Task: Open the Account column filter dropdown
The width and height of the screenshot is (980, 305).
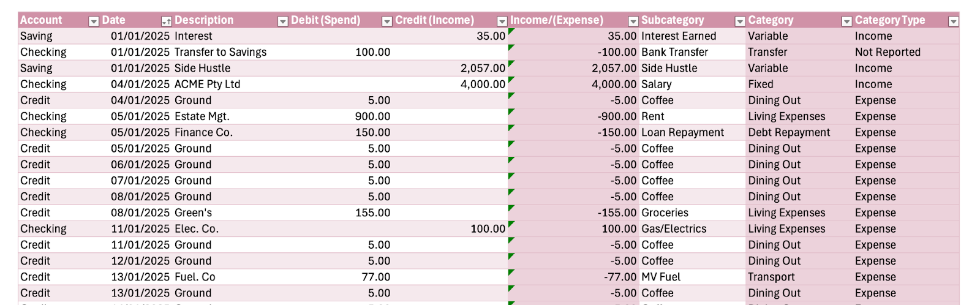Action: (94, 21)
